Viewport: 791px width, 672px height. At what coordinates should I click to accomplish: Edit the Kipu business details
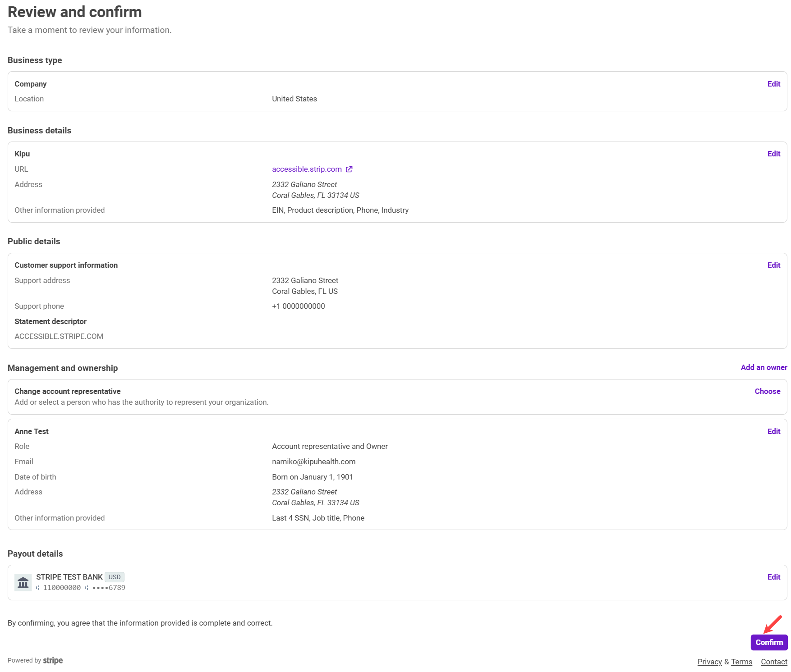pos(773,154)
